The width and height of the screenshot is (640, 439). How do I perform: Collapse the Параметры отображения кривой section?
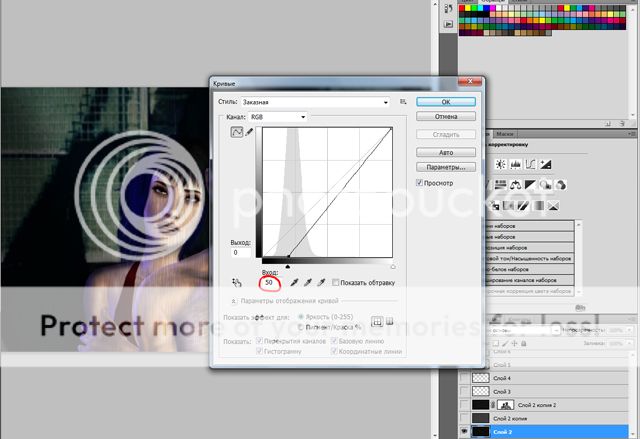coord(234,300)
